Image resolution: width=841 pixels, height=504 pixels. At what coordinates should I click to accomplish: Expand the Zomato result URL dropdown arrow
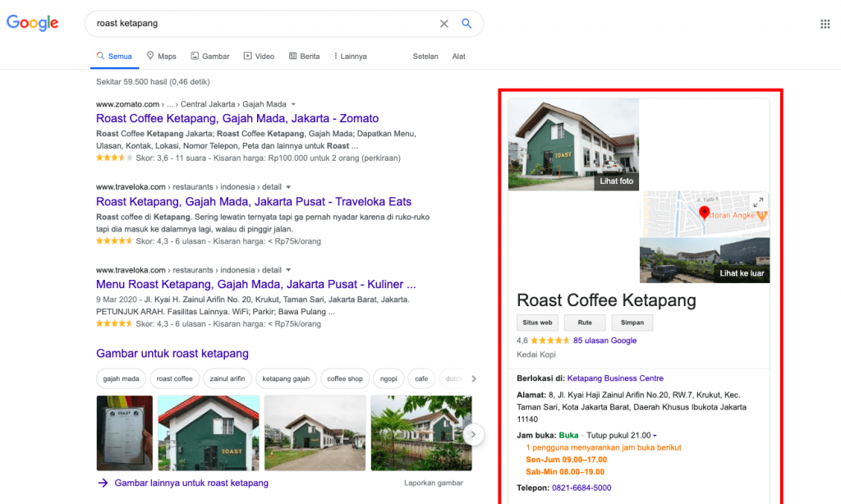(293, 104)
